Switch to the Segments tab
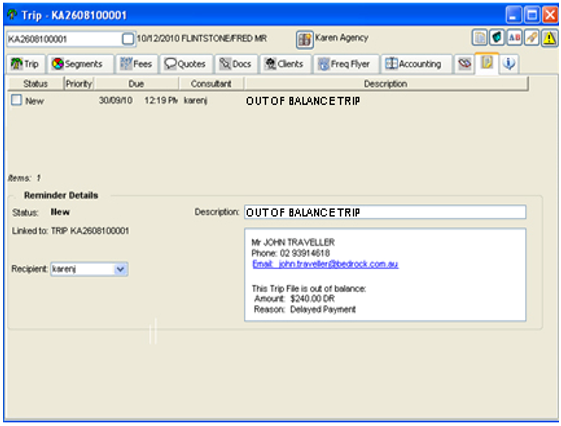Image resolution: width=561 pixels, height=426 pixels. 81,64
